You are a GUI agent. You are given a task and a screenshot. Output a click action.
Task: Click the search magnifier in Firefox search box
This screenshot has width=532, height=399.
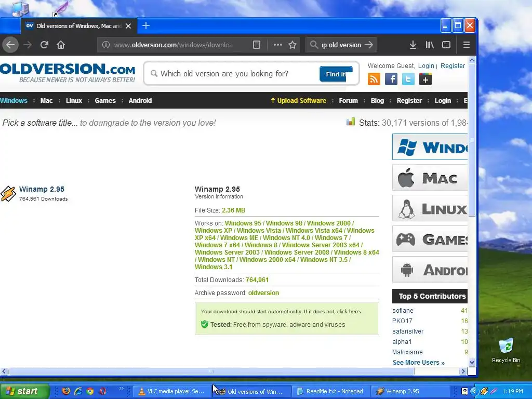(314, 45)
